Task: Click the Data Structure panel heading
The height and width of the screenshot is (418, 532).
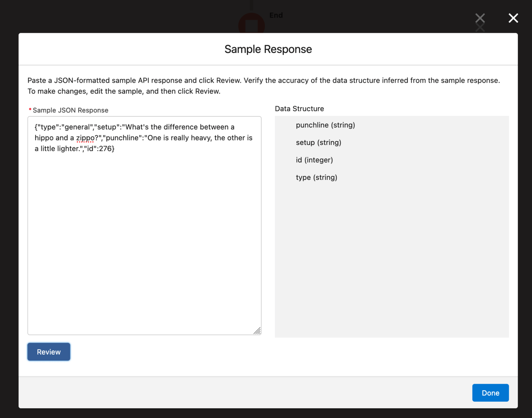Action: (x=299, y=108)
